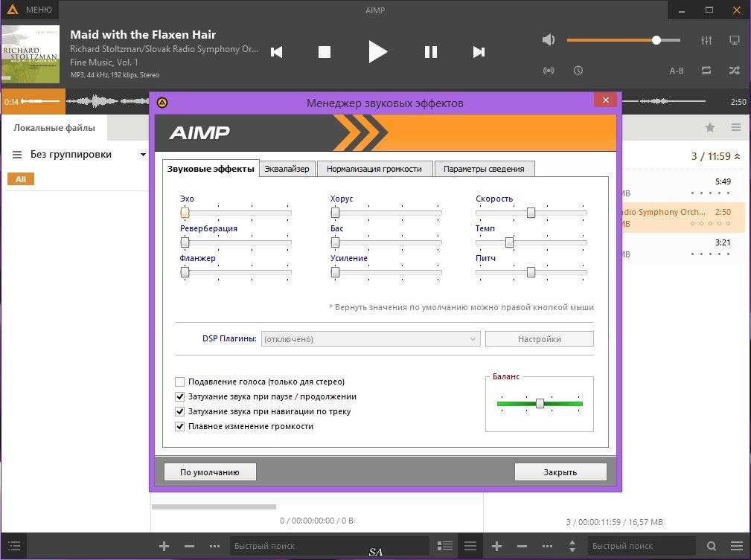Viewport: 751px width, 560px height.
Task: Uncheck Затухание звука при навигации по треку
Action: tap(179, 411)
